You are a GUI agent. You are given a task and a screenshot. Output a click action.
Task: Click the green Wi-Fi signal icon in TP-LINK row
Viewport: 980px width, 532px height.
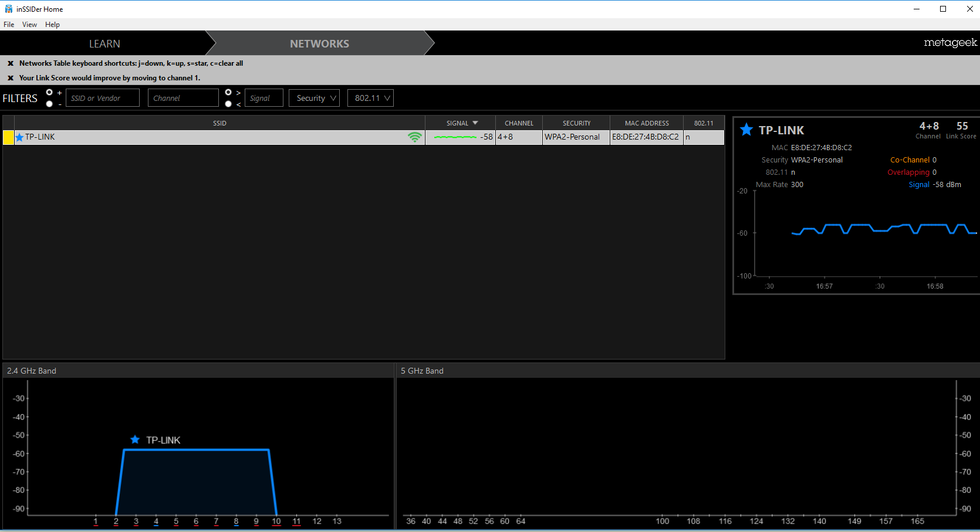(415, 137)
